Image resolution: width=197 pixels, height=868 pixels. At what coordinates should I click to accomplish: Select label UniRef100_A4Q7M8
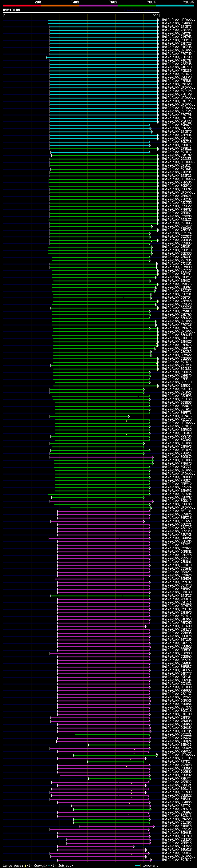pyautogui.click(x=177, y=47)
